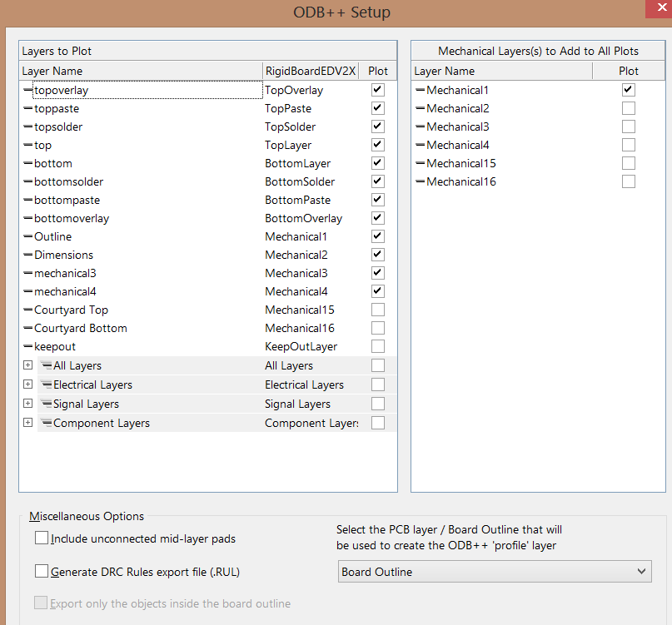Expand the Signal Layers tree node
Screen dimensions: 672x625
point(27,404)
